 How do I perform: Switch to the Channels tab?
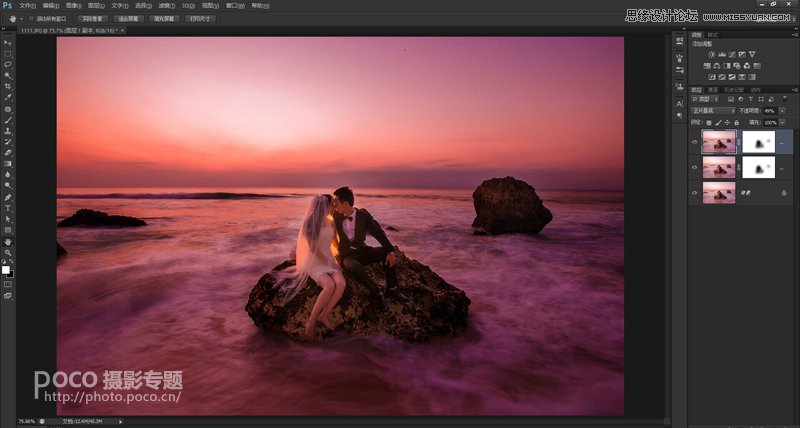click(x=712, y=90)
